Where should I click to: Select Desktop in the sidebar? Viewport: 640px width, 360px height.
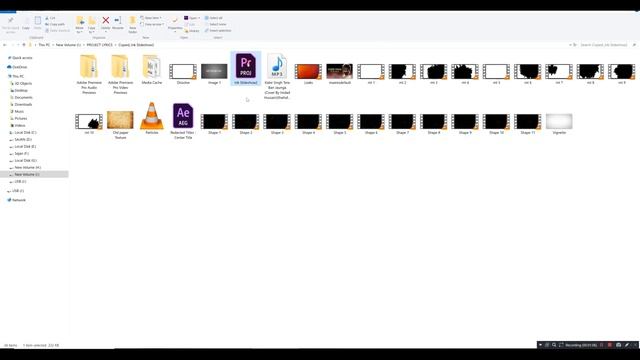click(x=19, y=90)
